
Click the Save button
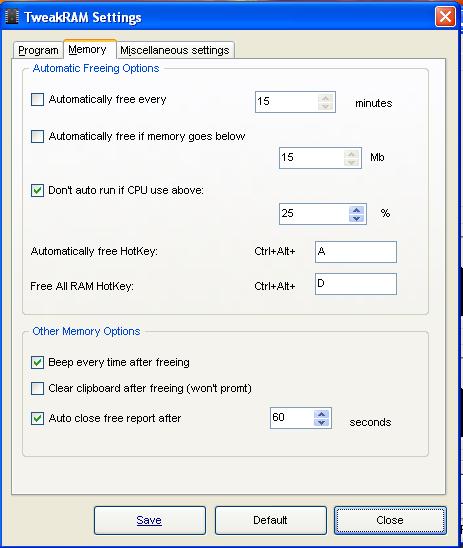150,520
